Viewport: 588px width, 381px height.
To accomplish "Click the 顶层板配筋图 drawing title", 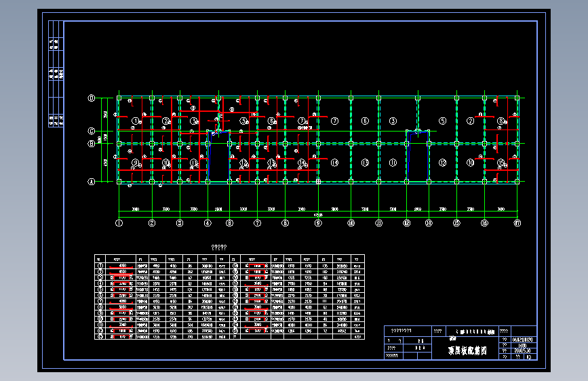I will (x=467, y=350).
